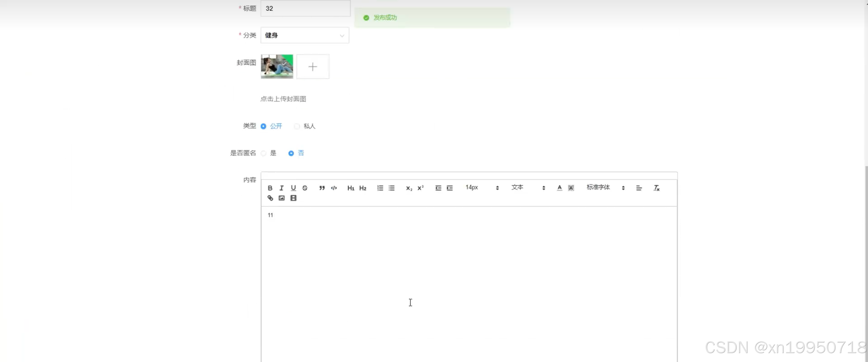This screenshot has width=868, height=362.
Task: Open the 分类 category dropdown
Action: pyautogui.click(x=305, y=35)
